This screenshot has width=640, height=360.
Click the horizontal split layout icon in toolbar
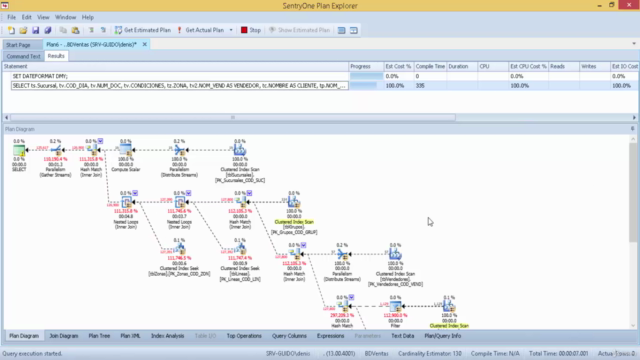tap(342, 30)
